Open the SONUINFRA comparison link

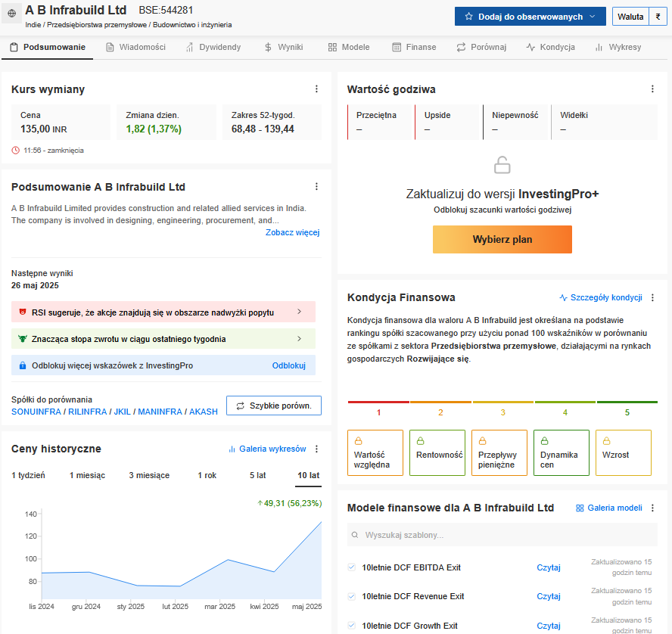[36, 412]
